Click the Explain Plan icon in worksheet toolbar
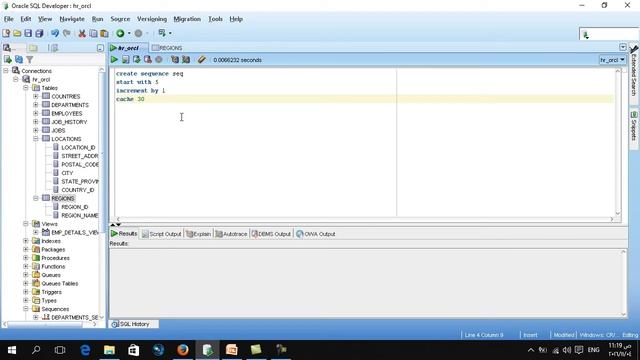Viewport: 640px width, 360px height. [x=175, y=60]
